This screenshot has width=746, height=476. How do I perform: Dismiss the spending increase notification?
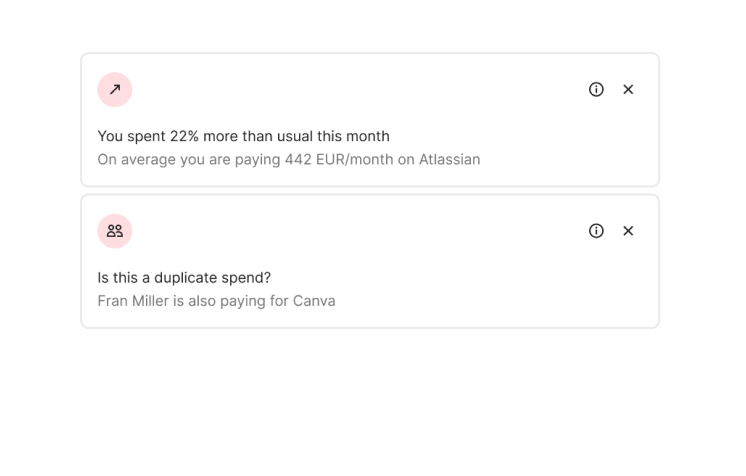pyautogui.click(x=628, y=89)
